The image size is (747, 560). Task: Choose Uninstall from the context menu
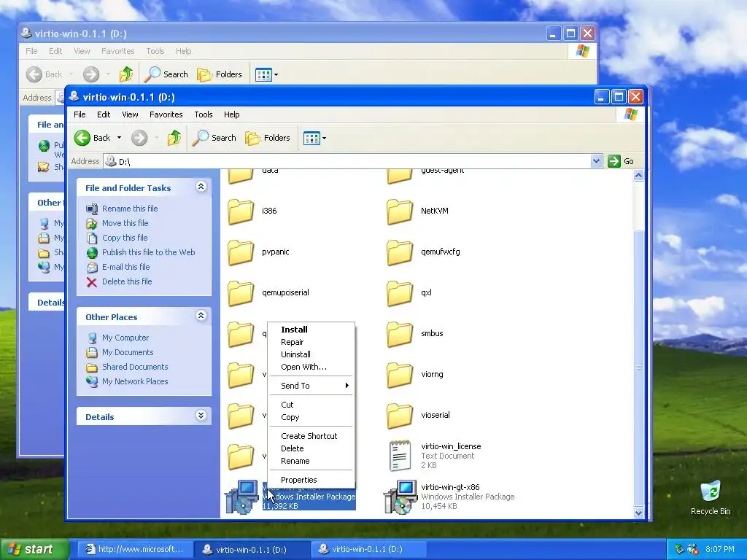[x=311, y=354]
